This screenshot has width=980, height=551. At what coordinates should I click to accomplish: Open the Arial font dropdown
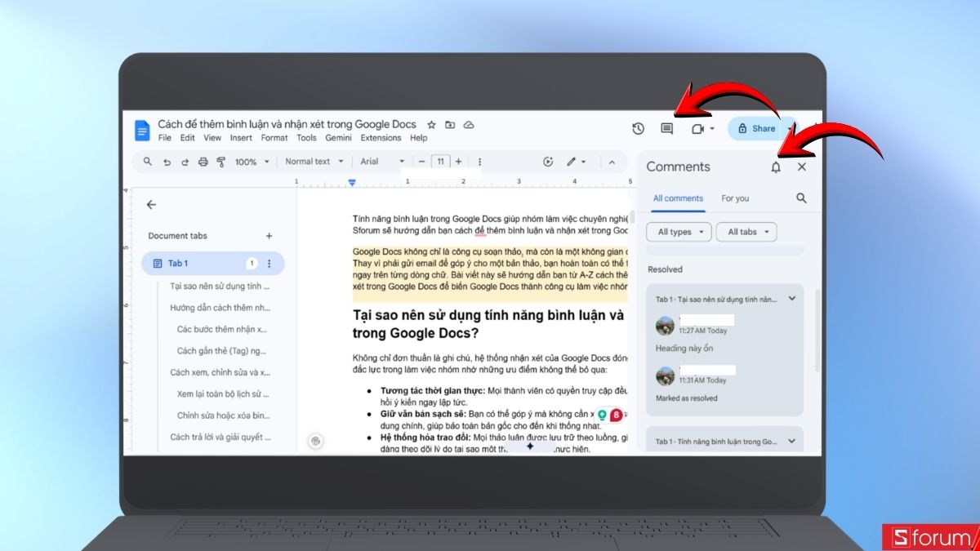click(x=383, y=162)
